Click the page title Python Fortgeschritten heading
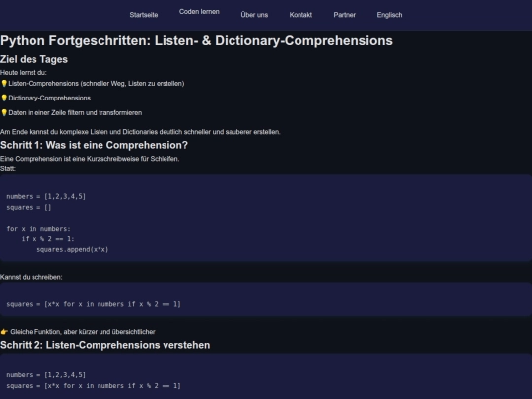Screen dimensions: 532x399 196,40
